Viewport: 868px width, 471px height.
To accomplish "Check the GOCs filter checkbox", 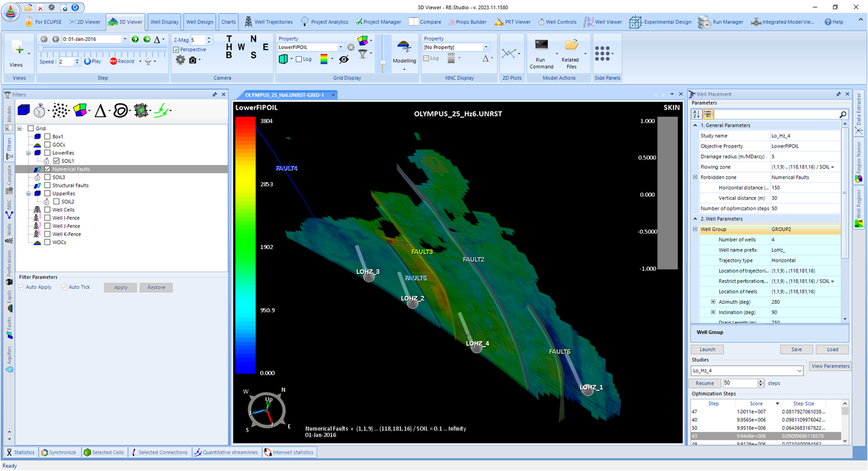I will click(47, 144).
